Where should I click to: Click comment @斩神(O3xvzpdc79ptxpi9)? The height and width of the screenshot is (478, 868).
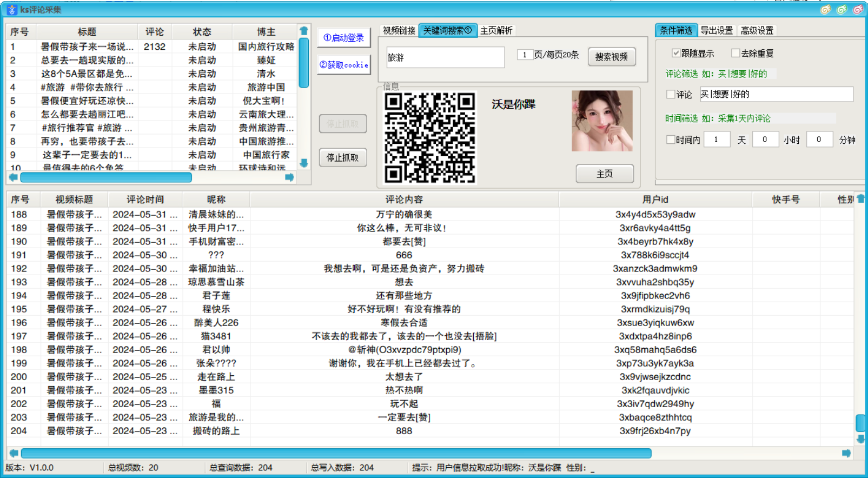tap(404, 350)
